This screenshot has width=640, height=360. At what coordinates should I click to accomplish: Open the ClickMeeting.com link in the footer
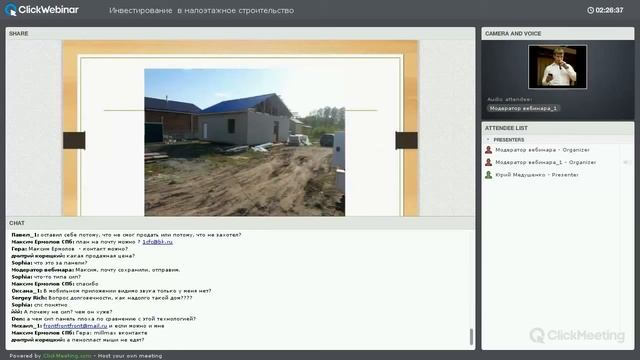point(67,356)
